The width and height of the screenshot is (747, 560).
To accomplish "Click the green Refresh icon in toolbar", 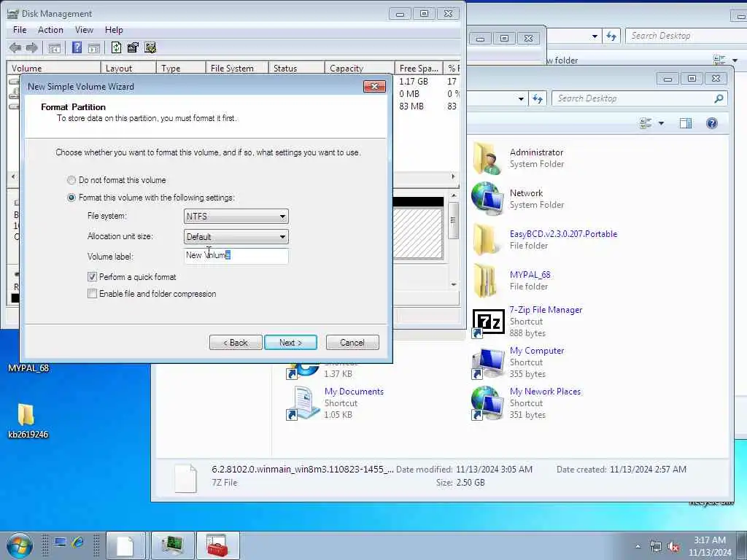I will point(116,47).
